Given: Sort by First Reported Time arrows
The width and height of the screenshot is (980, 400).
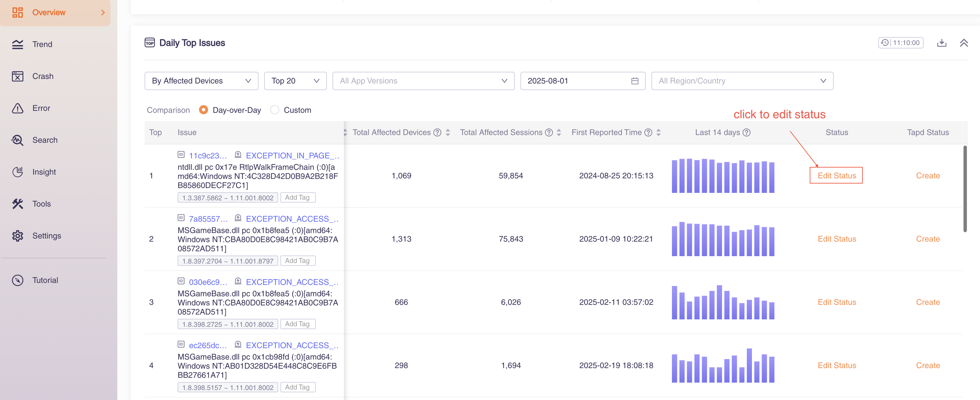Looking at the screenshot, I should pos(659,132).
